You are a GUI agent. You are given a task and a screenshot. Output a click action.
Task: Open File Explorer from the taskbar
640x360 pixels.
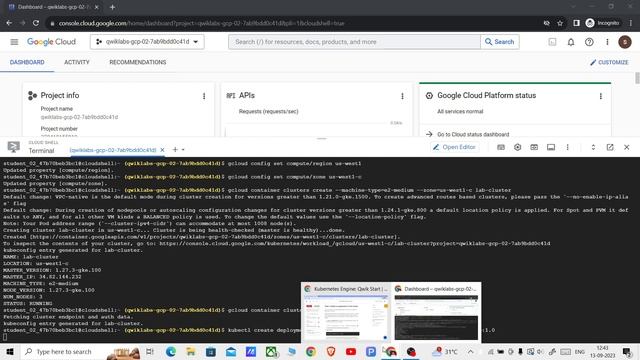tap(191, 351)
